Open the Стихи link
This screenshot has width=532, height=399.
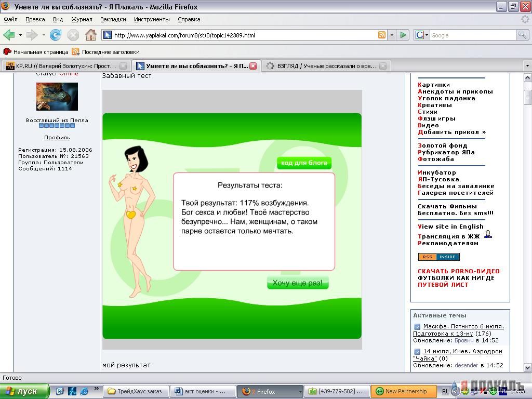(x=428, y=112)
